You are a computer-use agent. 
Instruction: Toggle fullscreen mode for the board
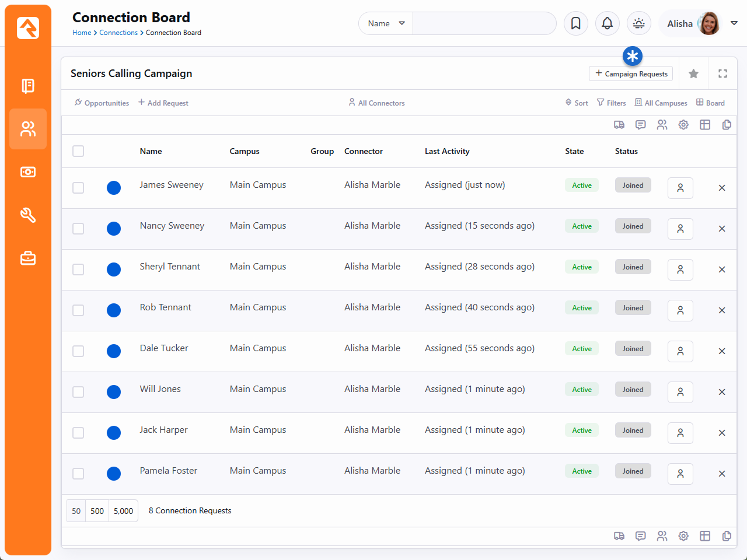722,73
